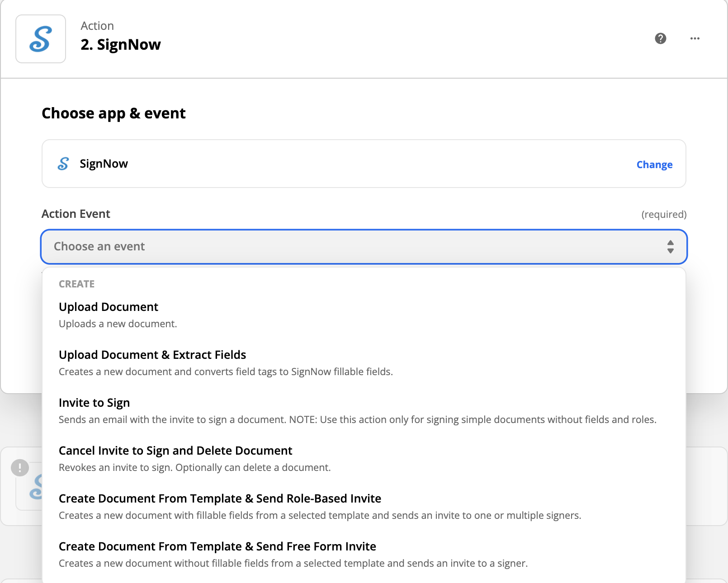This screenshot has width=728, height=583.
Task: Open the help question mark icon
Action: coord(660,39)
